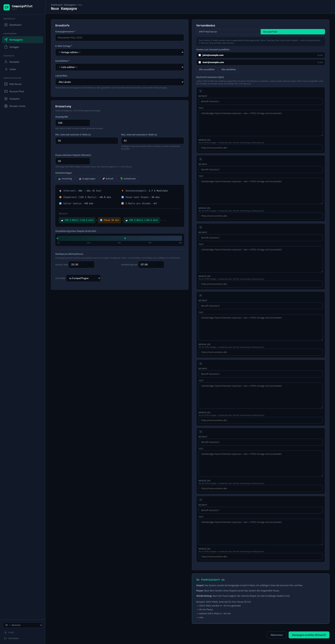Check the testr@example.com account checkbox

coord(200,62)
